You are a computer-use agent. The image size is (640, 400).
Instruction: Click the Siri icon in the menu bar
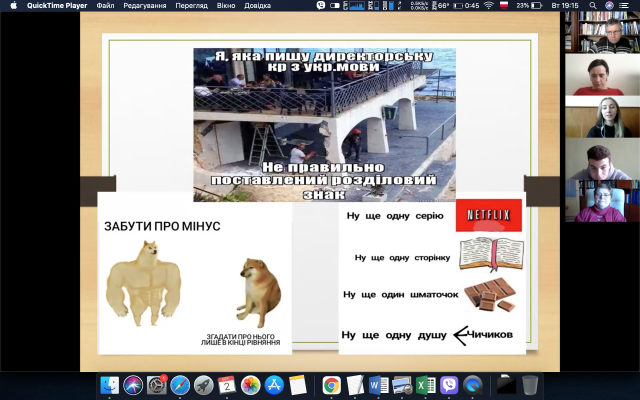(x=609, y=6)
